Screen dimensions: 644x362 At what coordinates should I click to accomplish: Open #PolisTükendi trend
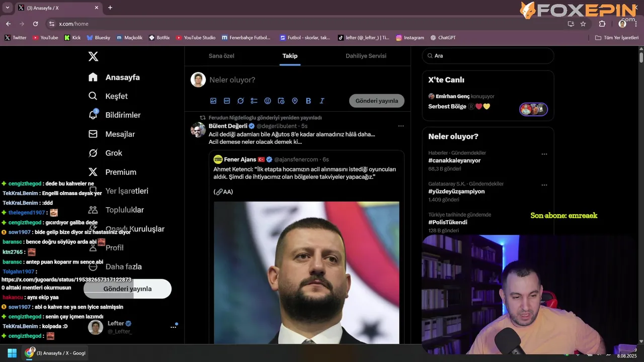point(448,222)
